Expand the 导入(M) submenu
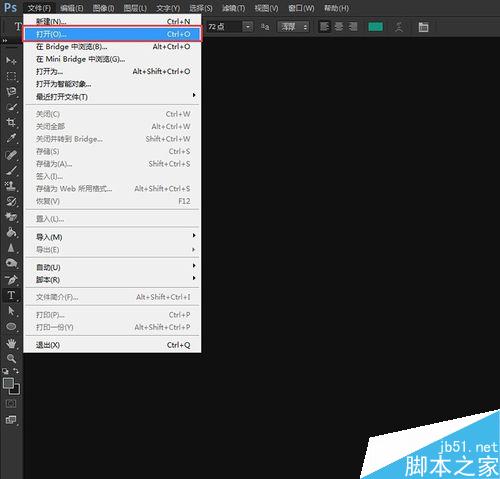This screenshot has width=500, height=479. coord(112,237)
